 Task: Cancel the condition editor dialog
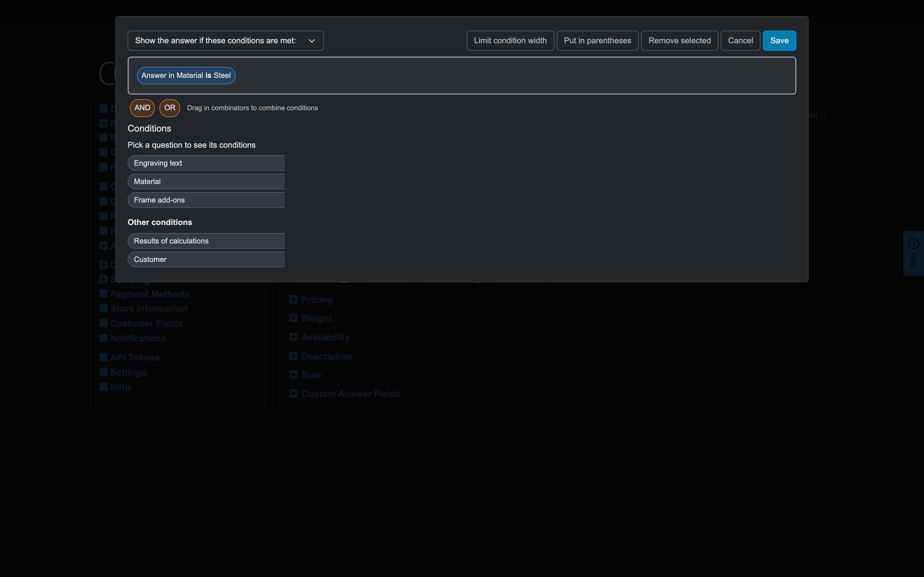tap(740, 41)
